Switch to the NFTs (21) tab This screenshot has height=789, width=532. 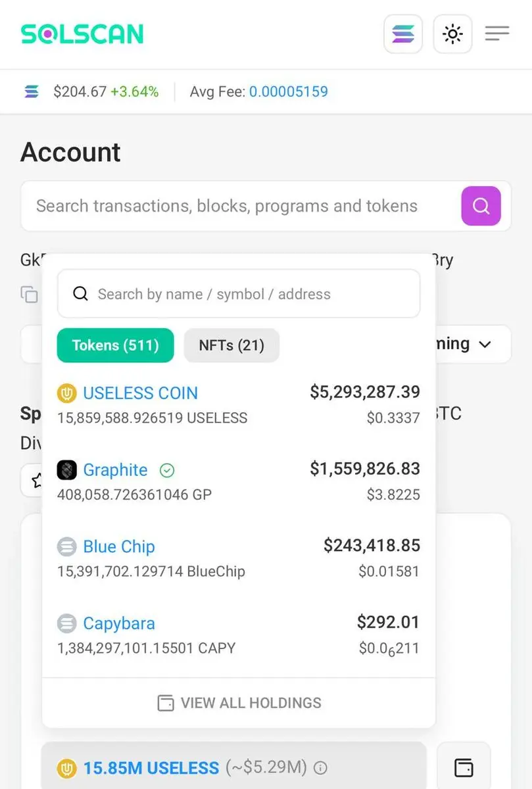point(231,345)
